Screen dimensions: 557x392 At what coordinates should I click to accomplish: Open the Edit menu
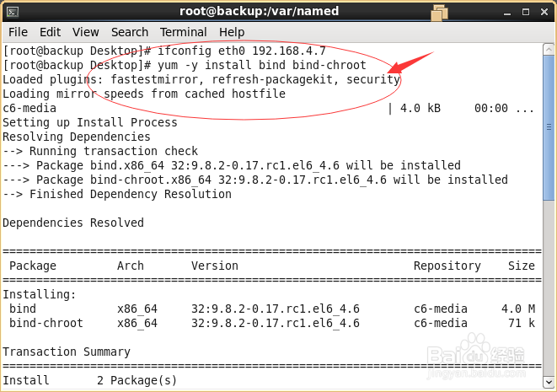50,32
